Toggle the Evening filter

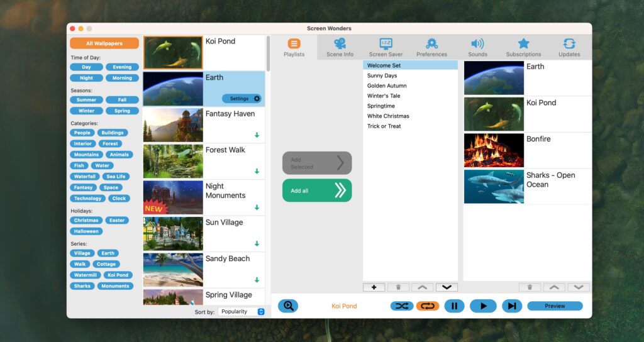[122, 67]
